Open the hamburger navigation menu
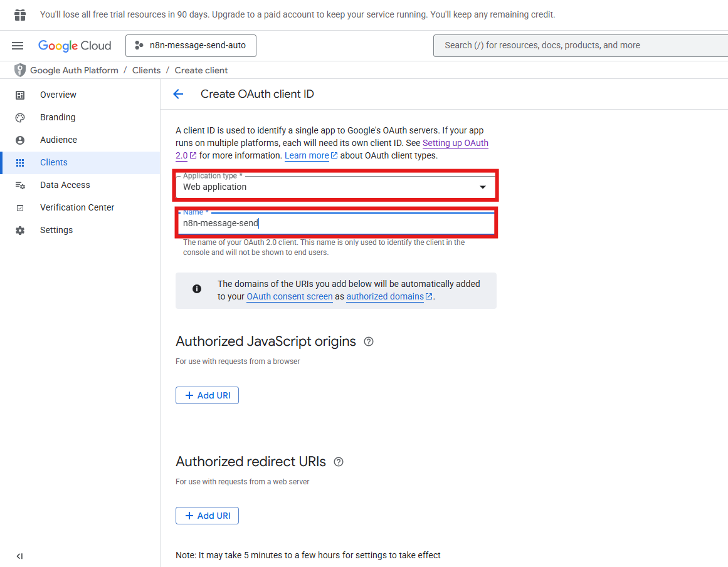The image size is (728, 567). tap(18, 46)
